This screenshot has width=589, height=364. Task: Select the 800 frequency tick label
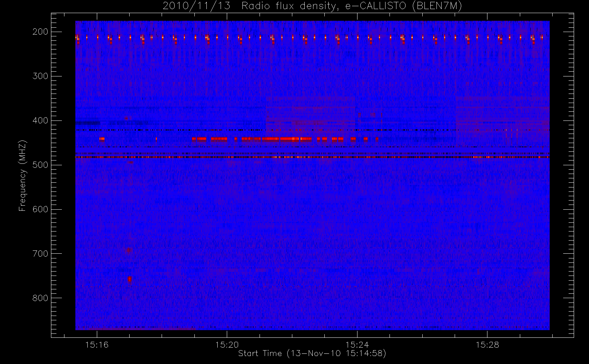coord(40,298)
